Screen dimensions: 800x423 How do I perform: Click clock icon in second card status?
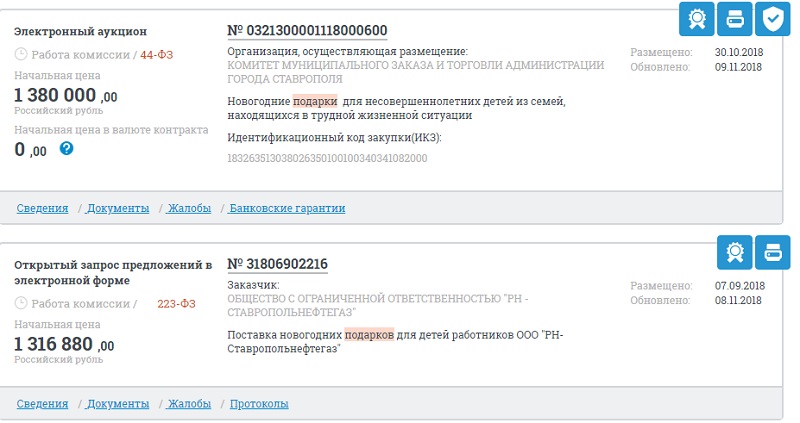pos(20,303)
